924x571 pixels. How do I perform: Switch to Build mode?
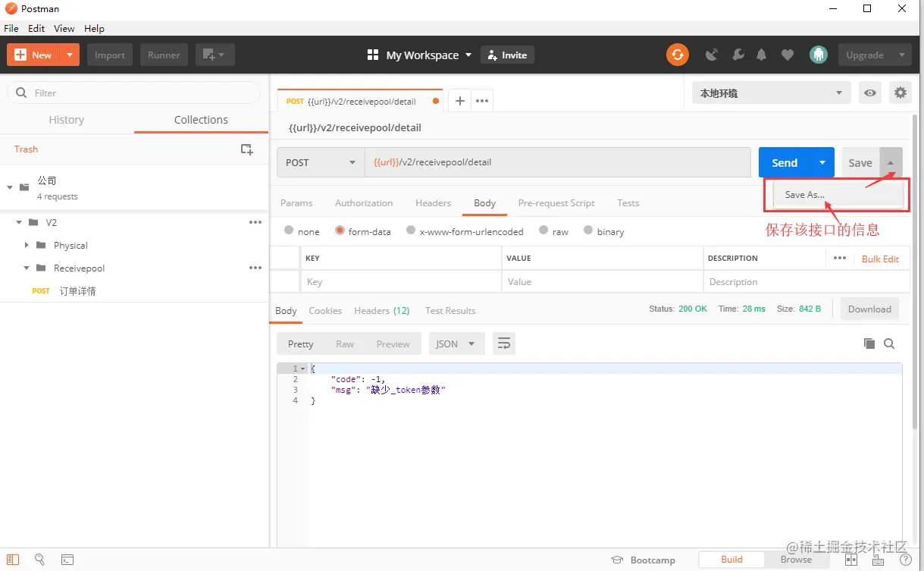[731, 560]
